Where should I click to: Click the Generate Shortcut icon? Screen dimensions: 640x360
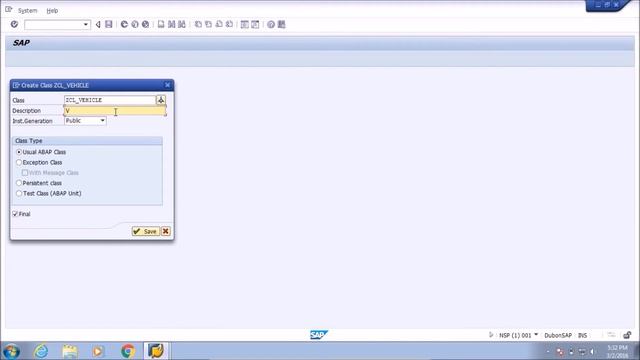(x=255, y=24)
